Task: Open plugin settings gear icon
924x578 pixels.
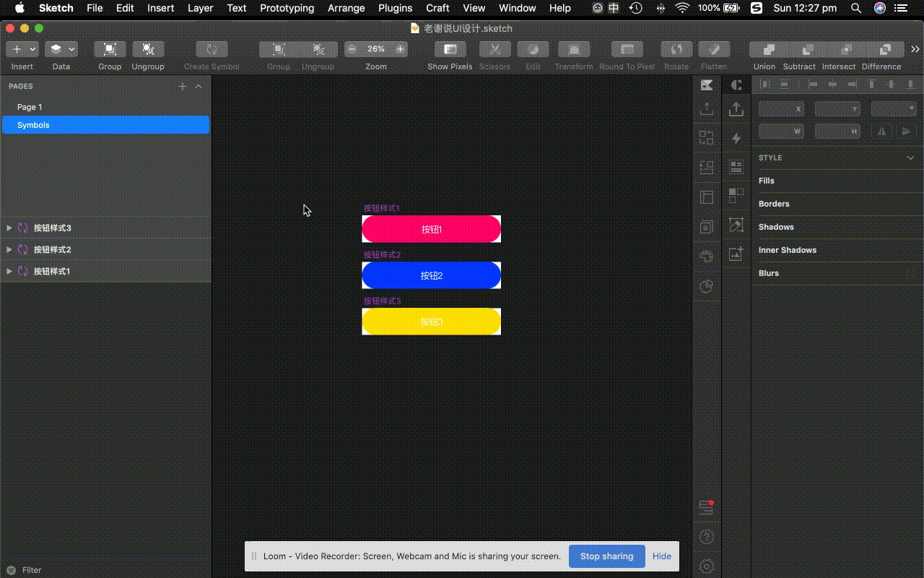Action: tap(707, 566)
